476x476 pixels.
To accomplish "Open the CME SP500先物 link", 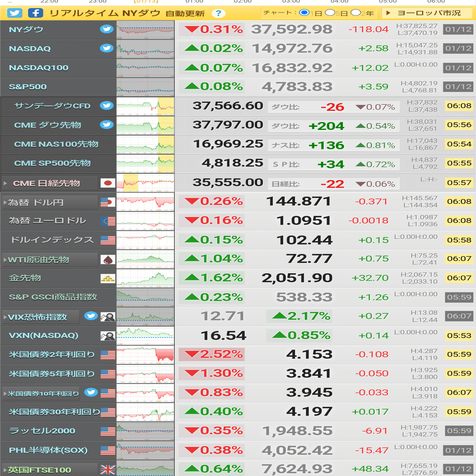I will (x=52, y=163).
